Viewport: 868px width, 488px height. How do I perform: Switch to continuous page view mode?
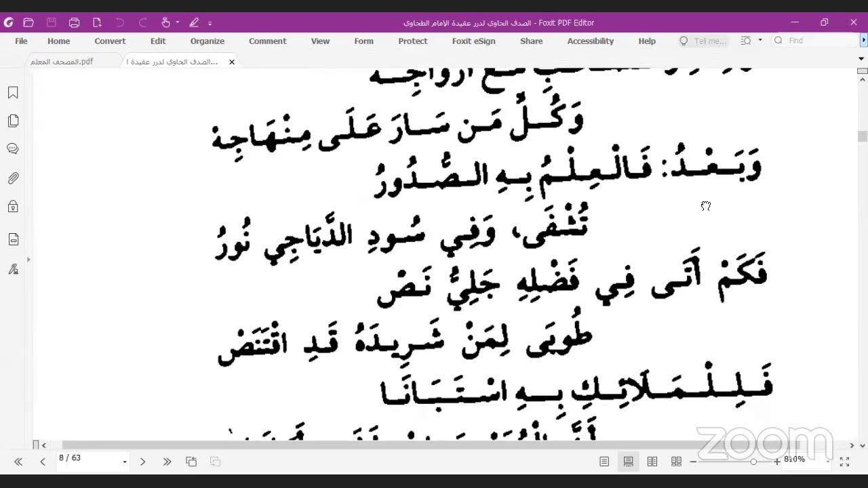(629, 462)
